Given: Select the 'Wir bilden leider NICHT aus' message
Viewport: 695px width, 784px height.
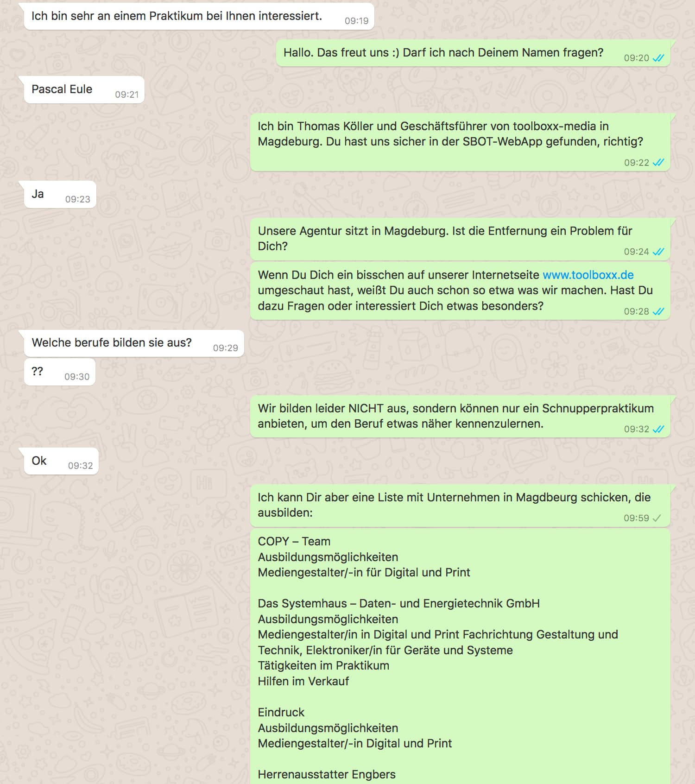Looking at the screenshot, I should point(460,417).
